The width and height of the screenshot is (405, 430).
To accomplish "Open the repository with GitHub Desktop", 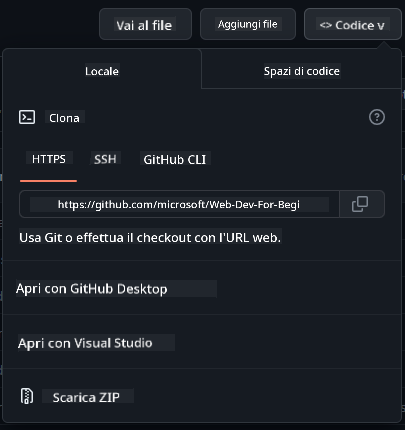I will point(92,289).
